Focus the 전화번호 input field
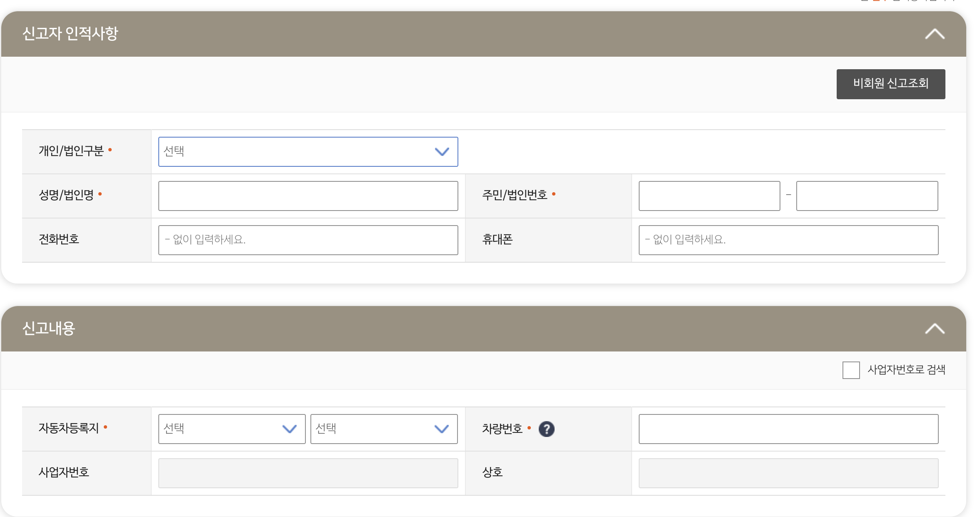 coord(308,240)
